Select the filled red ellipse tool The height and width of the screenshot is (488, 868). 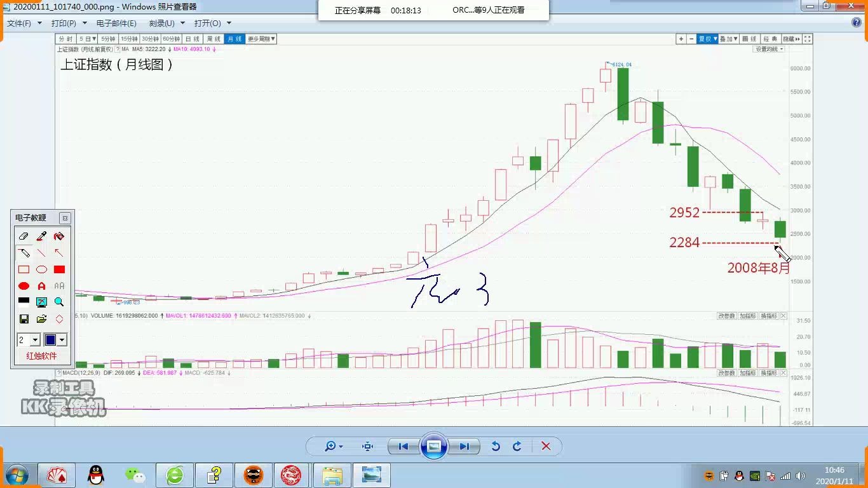(x=24, y=286)
